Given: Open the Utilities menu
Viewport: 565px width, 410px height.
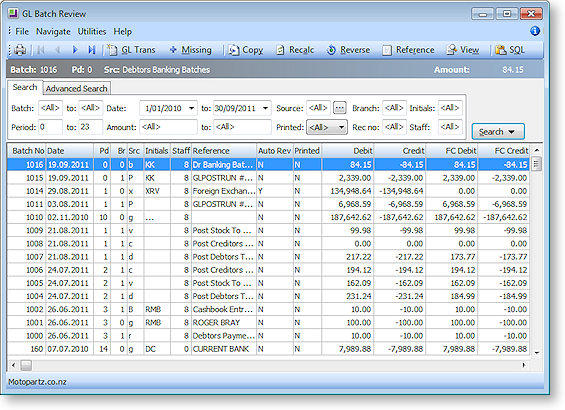Looking at the screenshot, I should coord(92,32).
